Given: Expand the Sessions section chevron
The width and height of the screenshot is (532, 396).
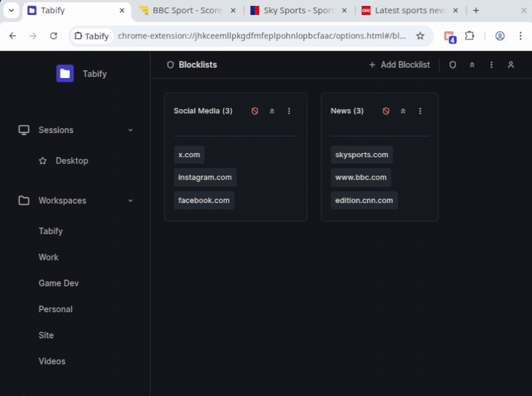Looking at the screenshot, I should click(130, 130).
